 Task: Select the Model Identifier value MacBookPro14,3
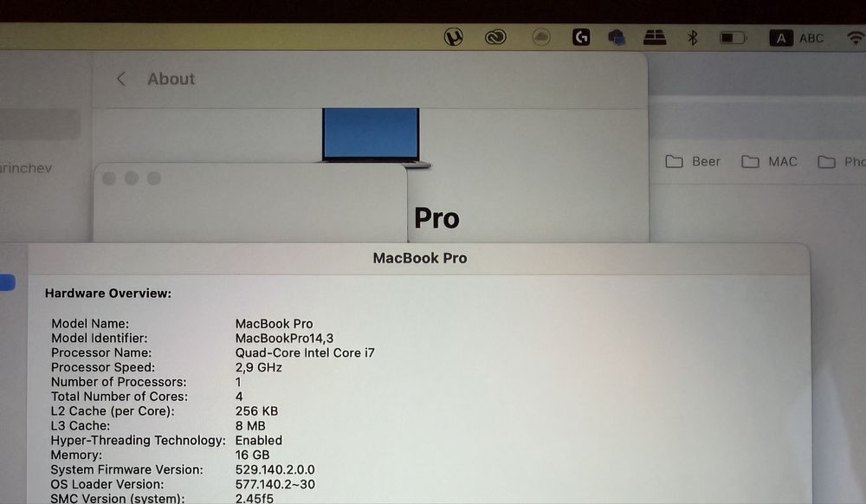point(284,338)
